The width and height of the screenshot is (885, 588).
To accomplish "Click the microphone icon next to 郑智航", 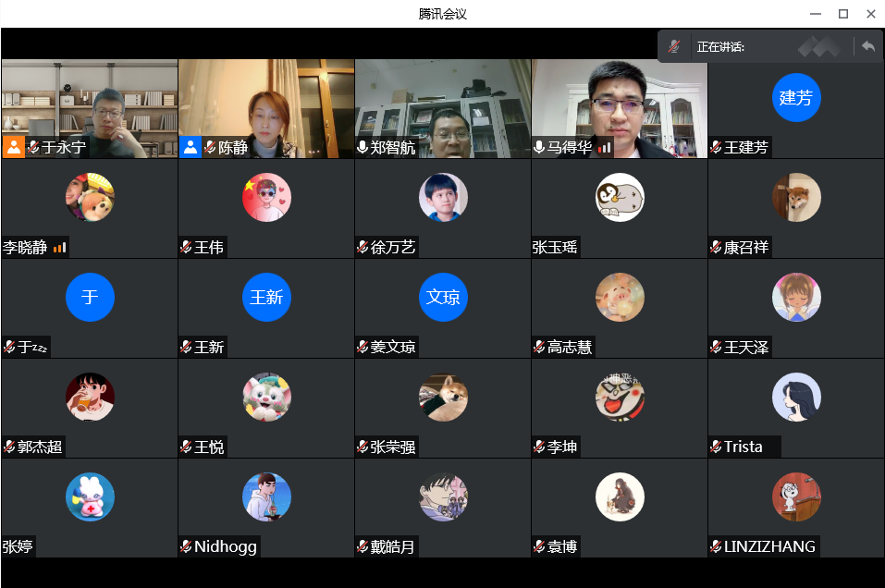I will pyautogui.click(x=363, y=147).
